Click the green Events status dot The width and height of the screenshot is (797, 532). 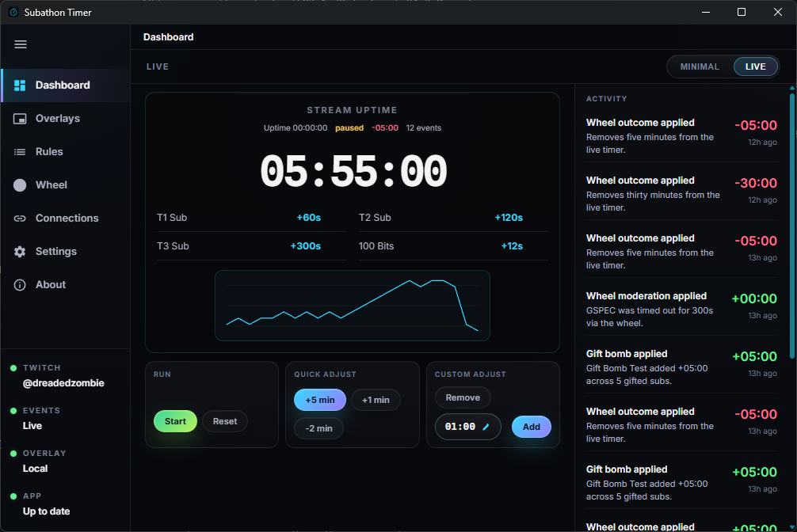[13, 411]
